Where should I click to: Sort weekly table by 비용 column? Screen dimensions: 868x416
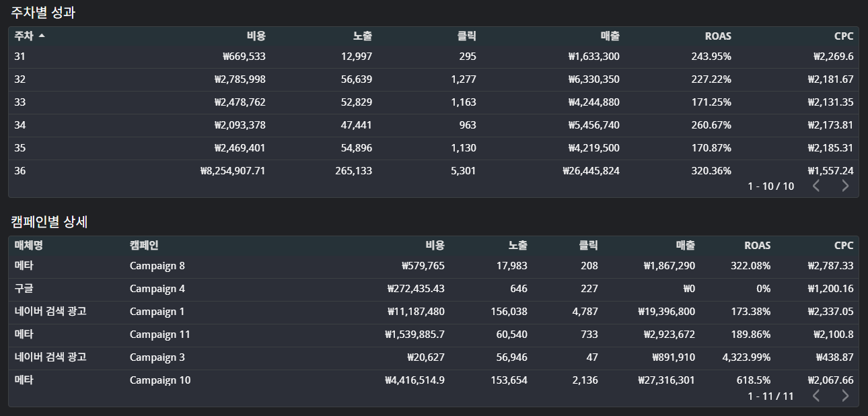(256, 36)
